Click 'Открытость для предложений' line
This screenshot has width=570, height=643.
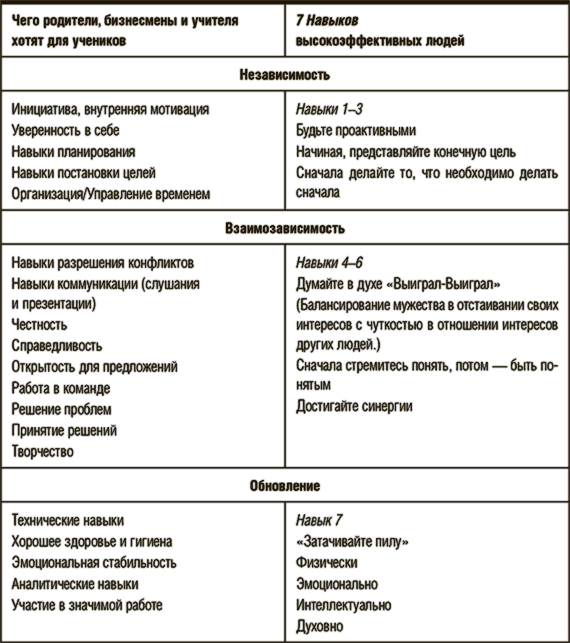(x=95, y=367)
